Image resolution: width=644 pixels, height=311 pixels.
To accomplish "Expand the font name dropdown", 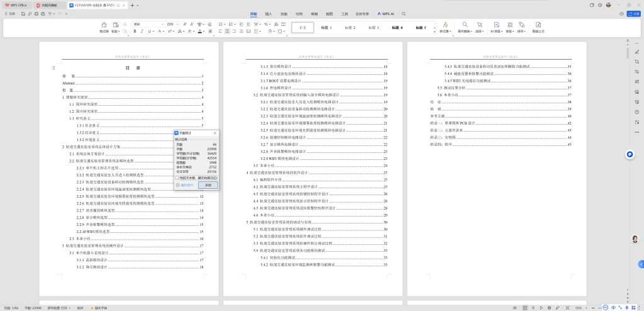I will 162,24.
